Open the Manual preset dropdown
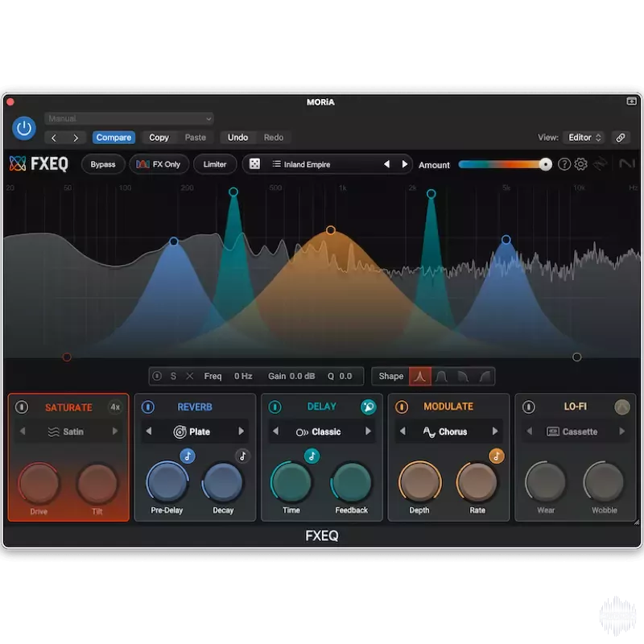Viewport: 644px width, 644px height. (x=129, y=118)
